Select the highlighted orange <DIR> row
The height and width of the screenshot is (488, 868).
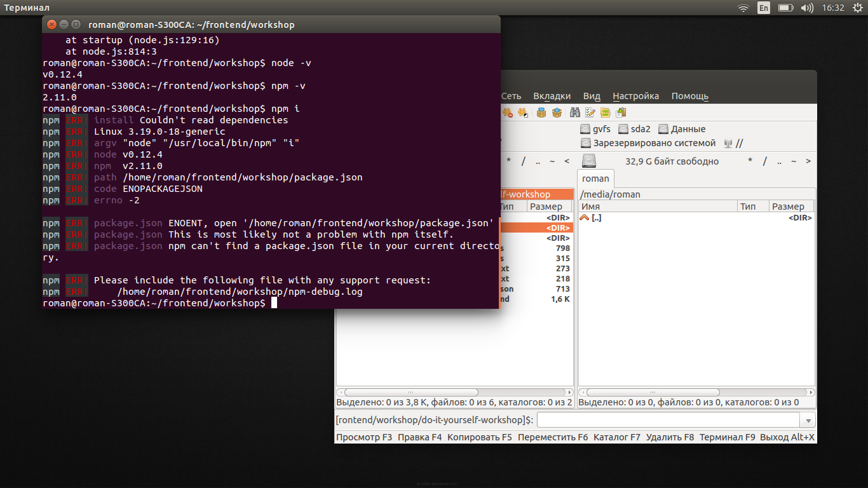click(x=536, y=227)
